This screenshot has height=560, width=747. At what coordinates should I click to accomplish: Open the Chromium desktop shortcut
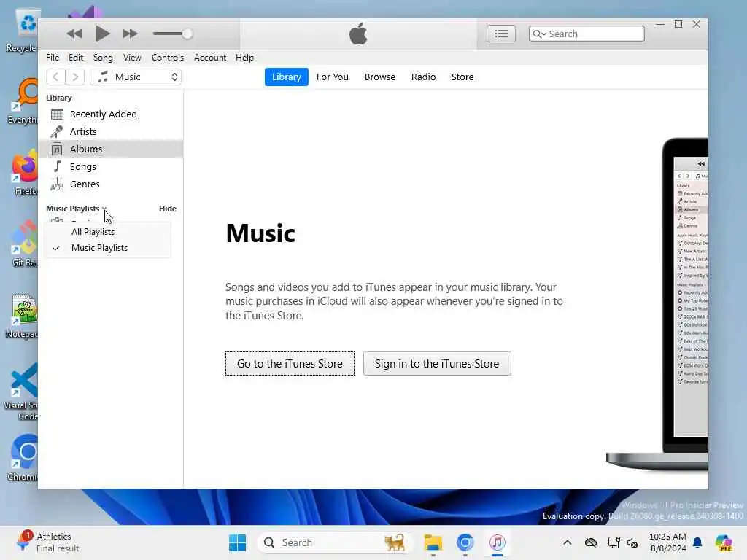click(x=22, y=458)
